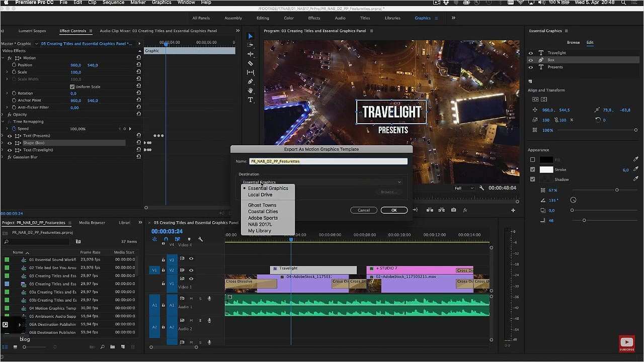This screenshot has height=362, width=644.
Task: Select the Selection tool
Action: point(250,36)
